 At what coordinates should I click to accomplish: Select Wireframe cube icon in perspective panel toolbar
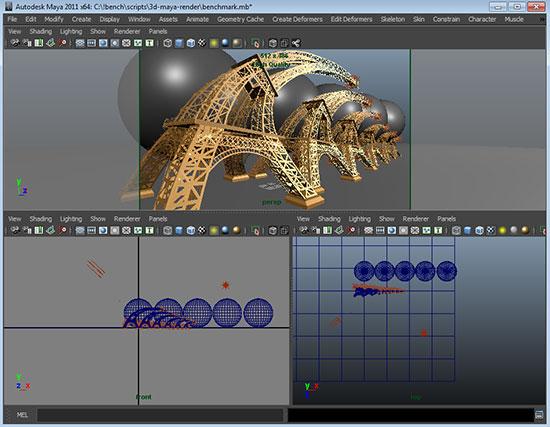(168, 43)
